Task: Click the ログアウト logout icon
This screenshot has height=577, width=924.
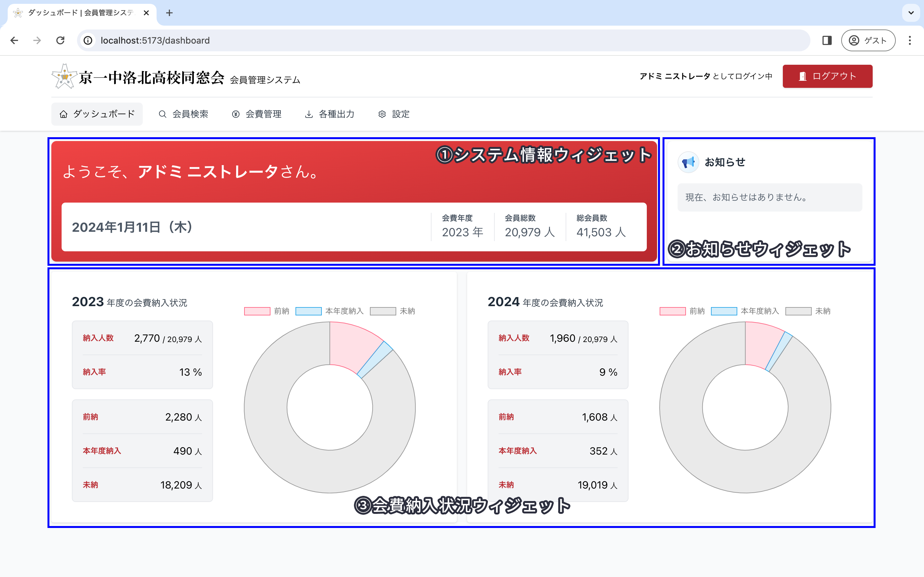Action: [803, 76]
